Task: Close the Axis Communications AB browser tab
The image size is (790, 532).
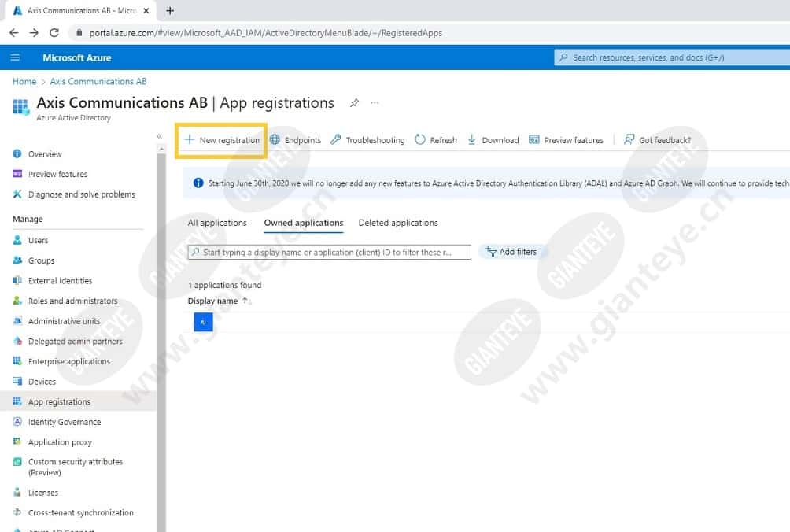Action: (x=146, y=10)
